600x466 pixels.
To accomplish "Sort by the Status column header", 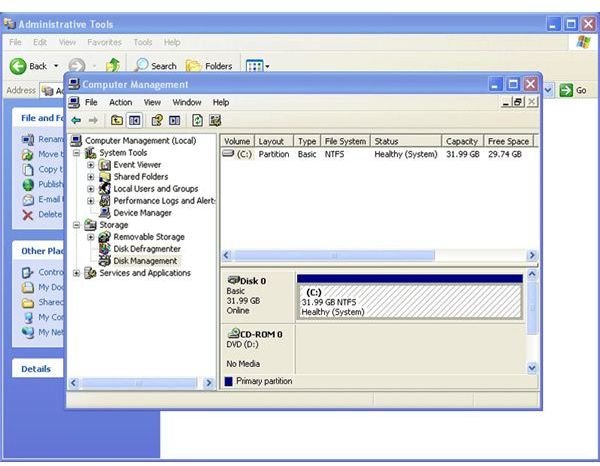I will click(x=406, y=141).
